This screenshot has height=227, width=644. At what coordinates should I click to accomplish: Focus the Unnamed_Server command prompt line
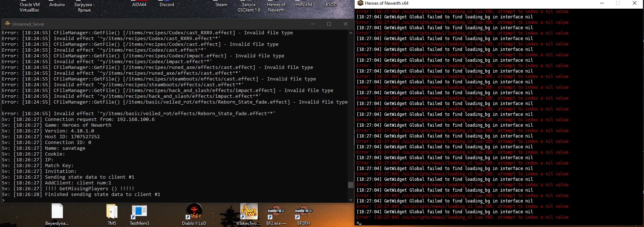pyautogui.click(x=175, y=200)
